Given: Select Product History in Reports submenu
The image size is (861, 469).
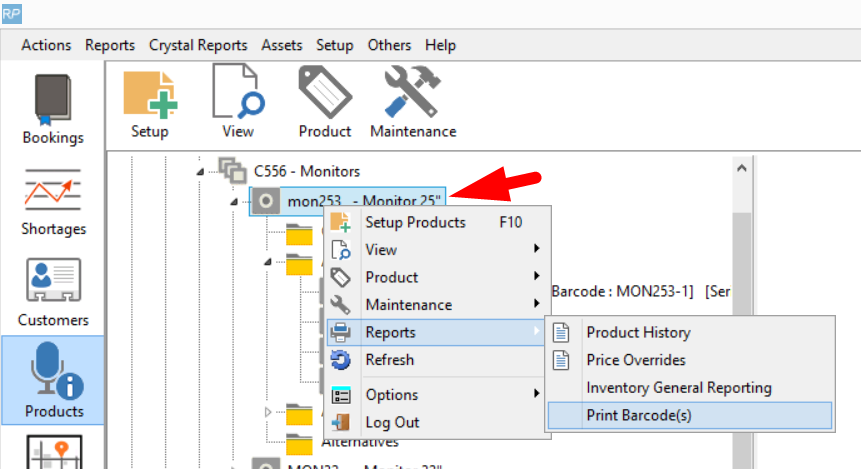Looking at the screenshot, I should click(690, 332).
